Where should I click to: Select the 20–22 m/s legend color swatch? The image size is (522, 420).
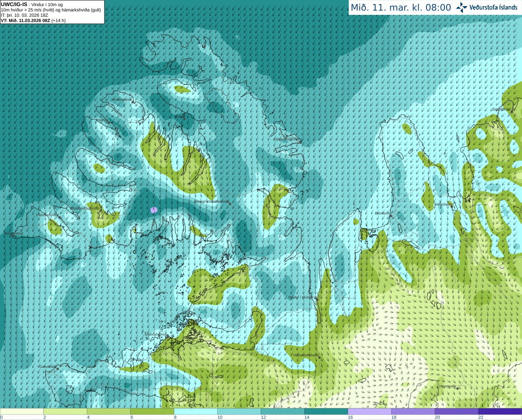tap(457, 411)
